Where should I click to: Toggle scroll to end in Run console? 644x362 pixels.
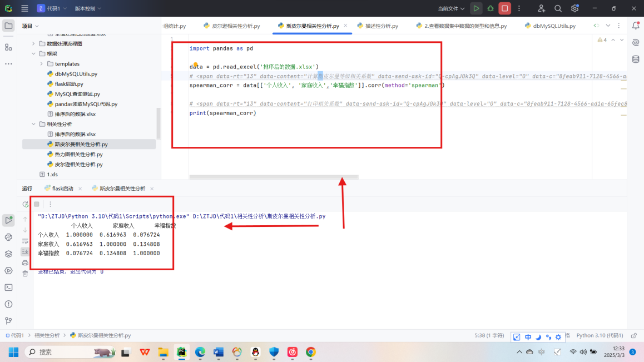pyautogui.click(x=25, y=251)
